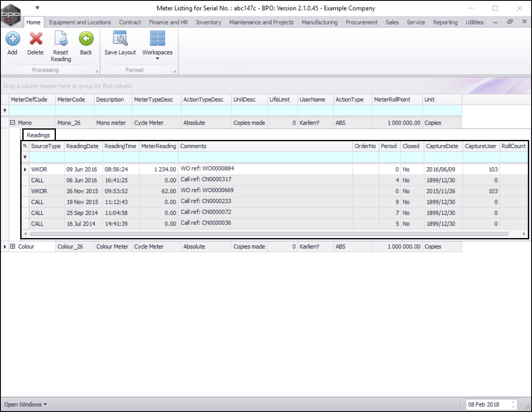The image size is (532, 412).
Task: Sort readings by CaptureDate column header
Action: tap(443, 146)
